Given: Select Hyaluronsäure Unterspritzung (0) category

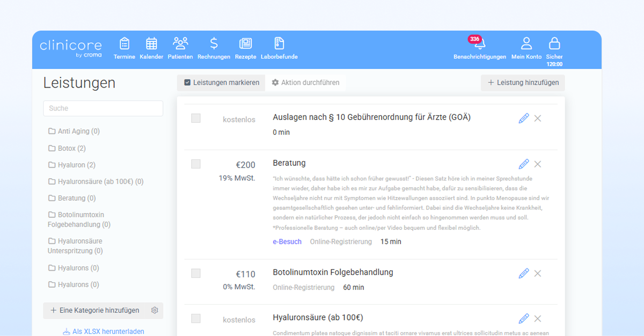Looking at the screenshot, I should point(76,246).
